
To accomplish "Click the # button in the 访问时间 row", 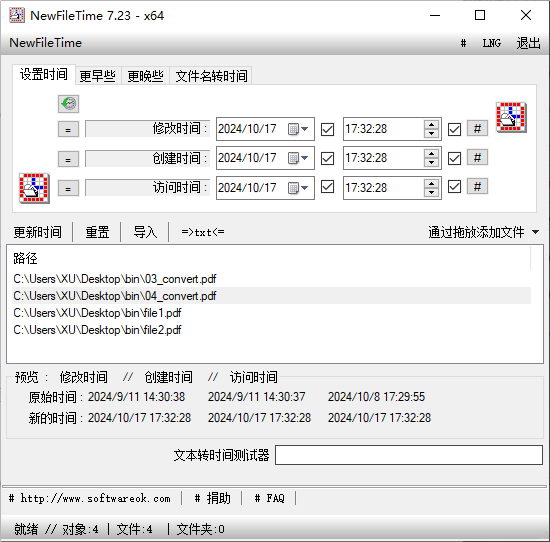I will point(477,187).
